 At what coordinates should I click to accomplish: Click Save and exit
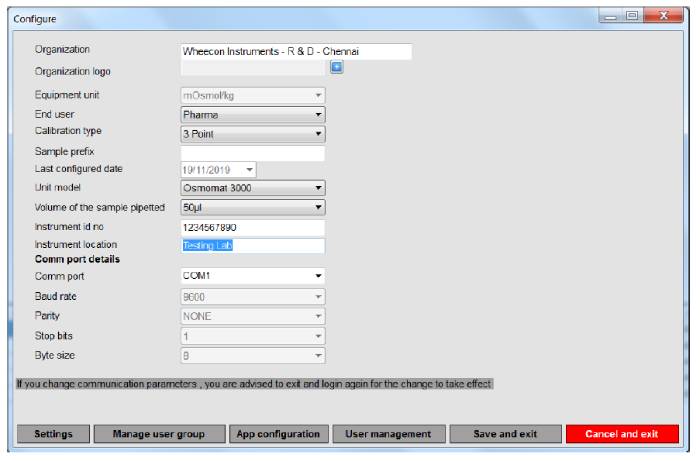click(505, 434)
